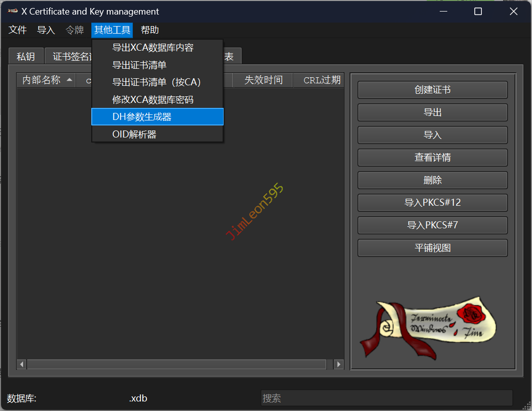
Task: Click the horizontal scrollbar right arrow
Action: (339, 364)
